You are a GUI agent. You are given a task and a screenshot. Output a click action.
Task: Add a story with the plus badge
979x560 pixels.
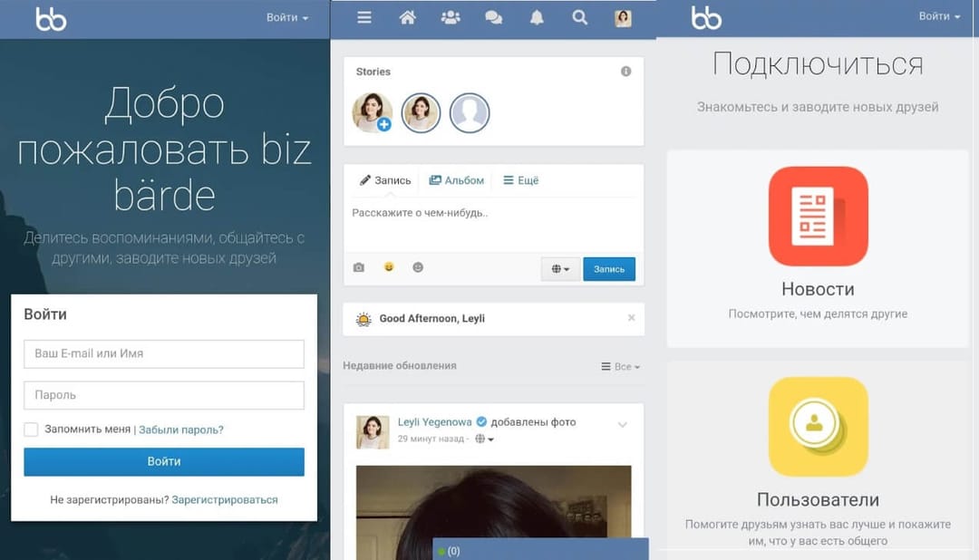384,122
